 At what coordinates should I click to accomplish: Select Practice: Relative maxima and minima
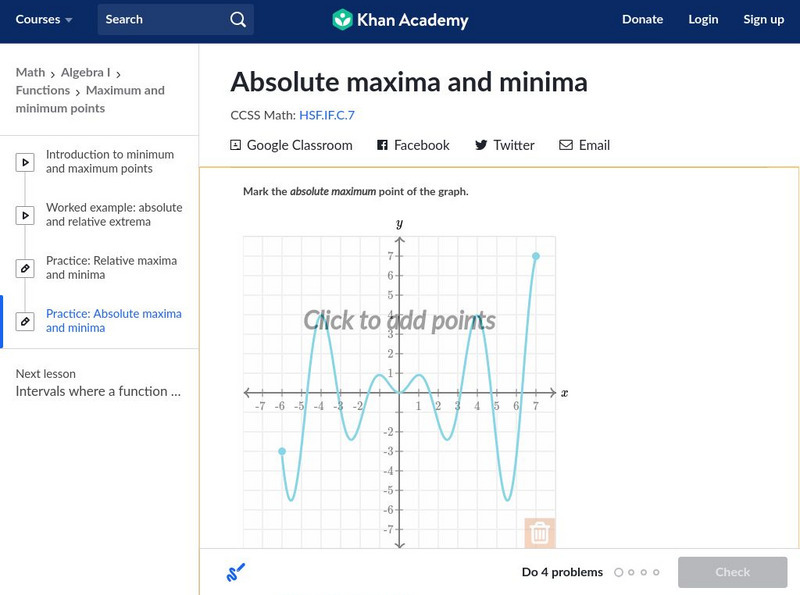click(x=111, y=268)
